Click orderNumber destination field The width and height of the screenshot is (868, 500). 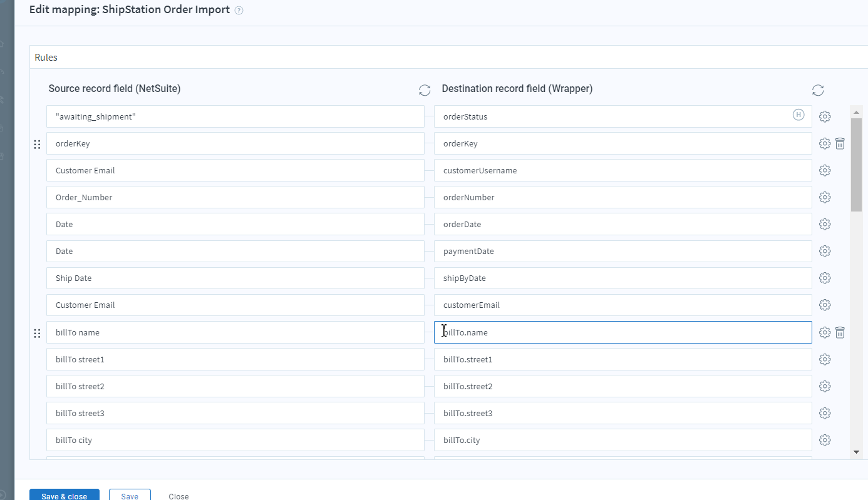point(623,197)
